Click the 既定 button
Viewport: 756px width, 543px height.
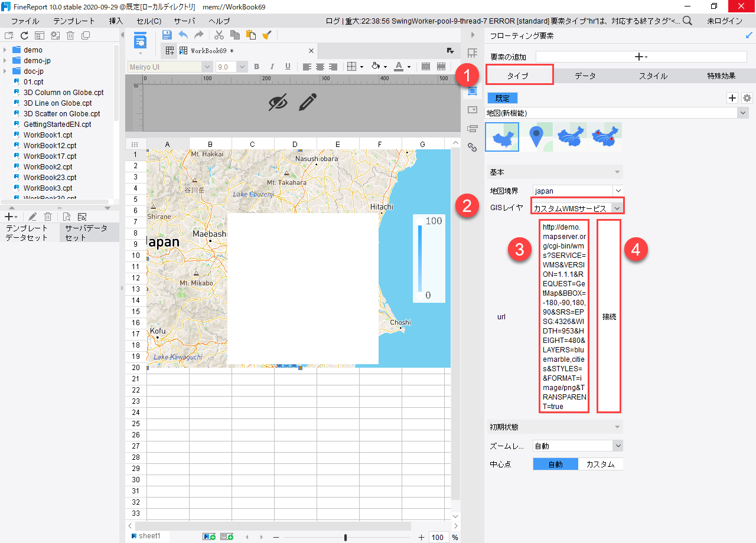(502, 98)
